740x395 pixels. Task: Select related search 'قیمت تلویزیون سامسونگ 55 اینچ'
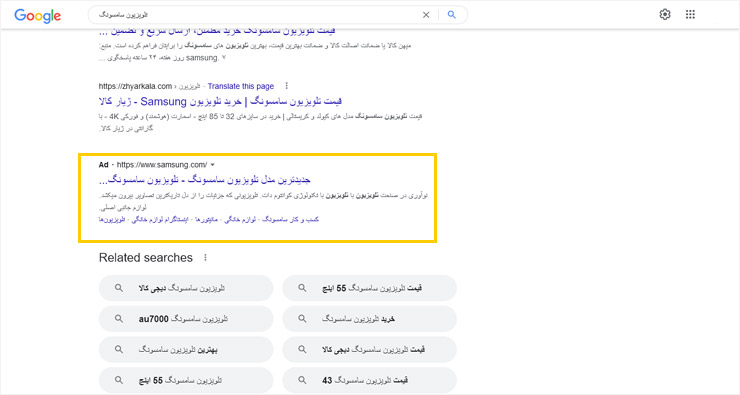click(369, 288)
